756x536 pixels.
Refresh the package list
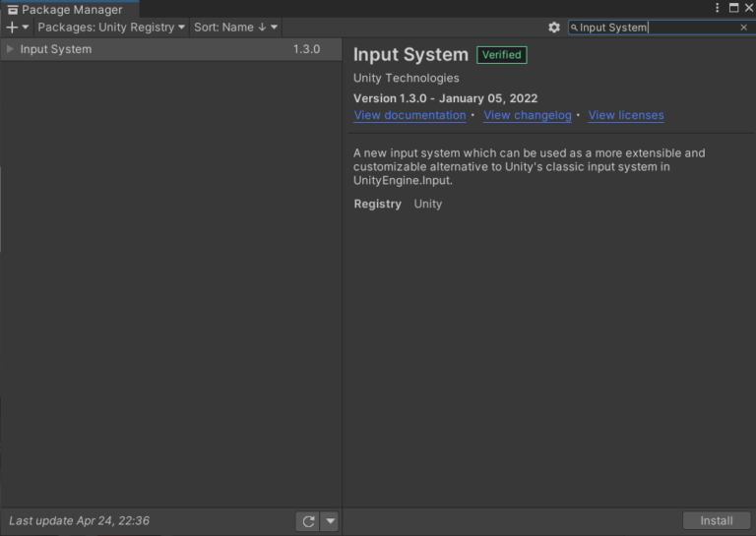(x=308, y=521)
